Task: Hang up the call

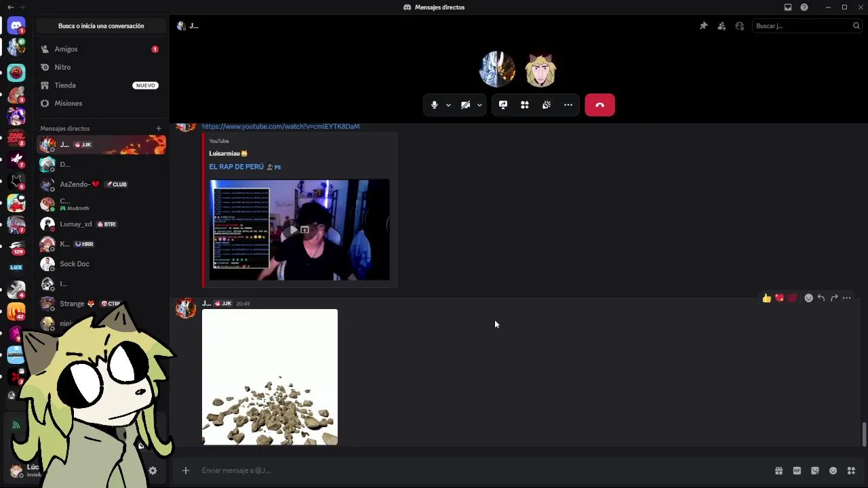Action: coord(599,105)
